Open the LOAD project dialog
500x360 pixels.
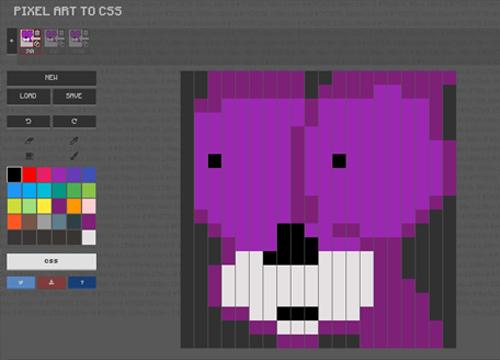click(x=28, y=96)
